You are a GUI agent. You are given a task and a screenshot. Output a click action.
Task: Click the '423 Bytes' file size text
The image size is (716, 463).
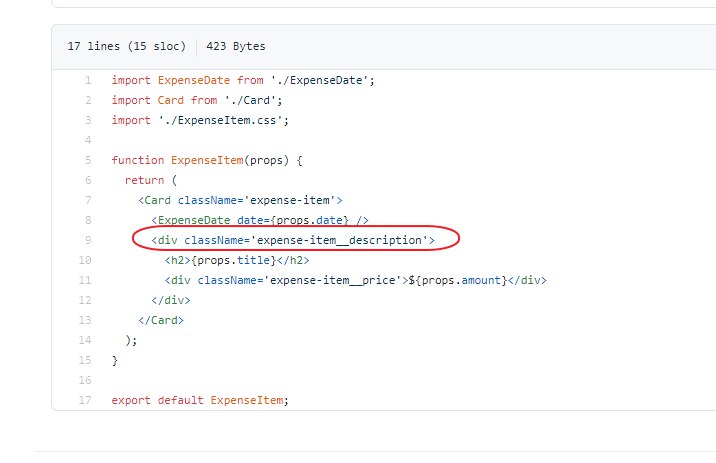click(x=236, y=47)
